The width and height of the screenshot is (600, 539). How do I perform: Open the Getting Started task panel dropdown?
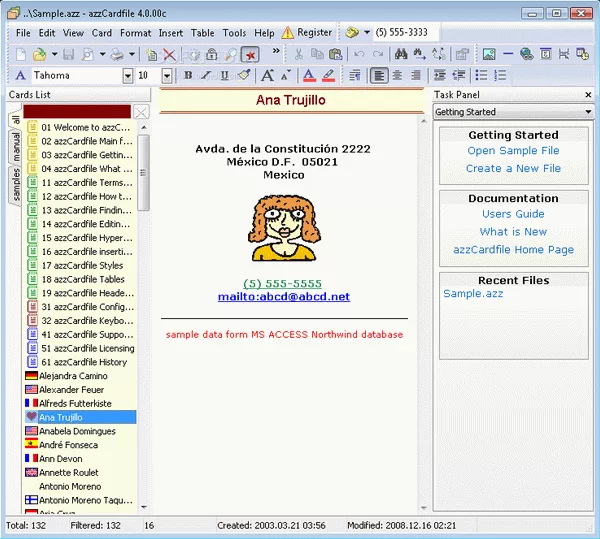(x=513, y=112)
